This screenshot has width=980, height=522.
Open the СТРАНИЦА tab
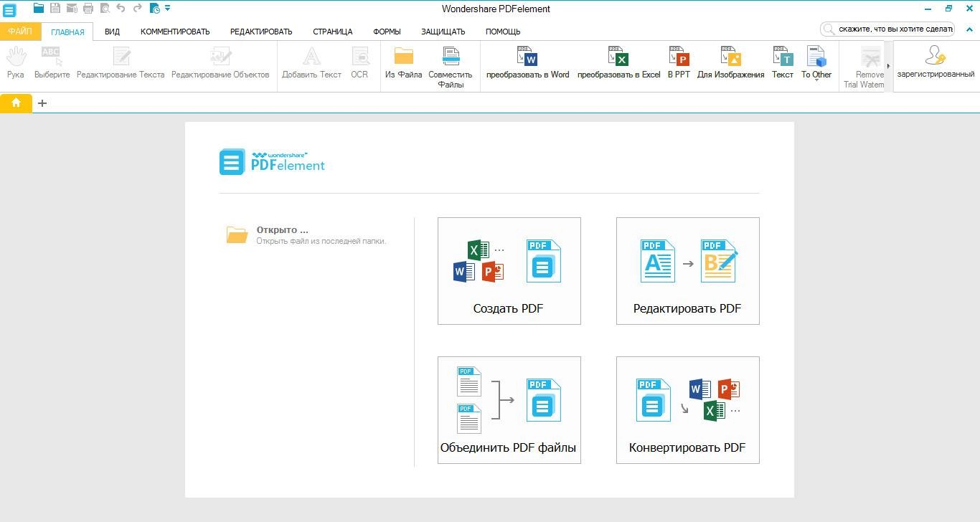click(x=332, y=32)
